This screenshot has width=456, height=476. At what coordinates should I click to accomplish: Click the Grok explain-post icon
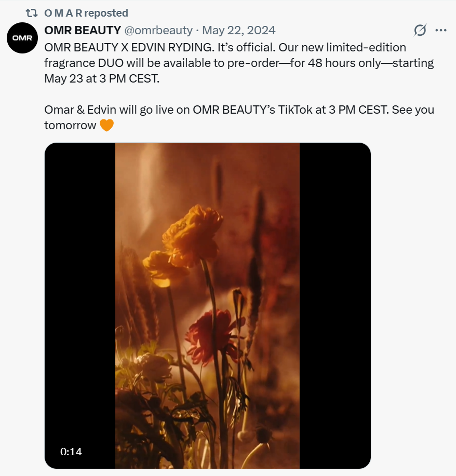click(420, 31)
